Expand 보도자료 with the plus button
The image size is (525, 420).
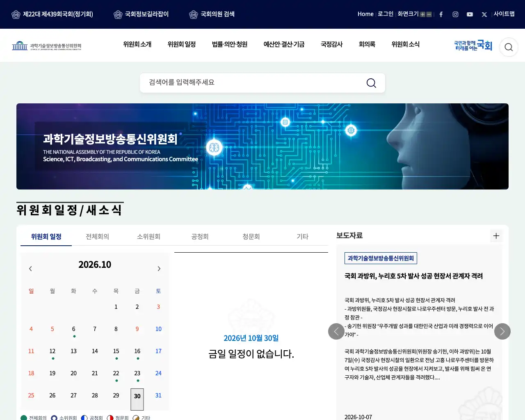[x=496, y=236]
